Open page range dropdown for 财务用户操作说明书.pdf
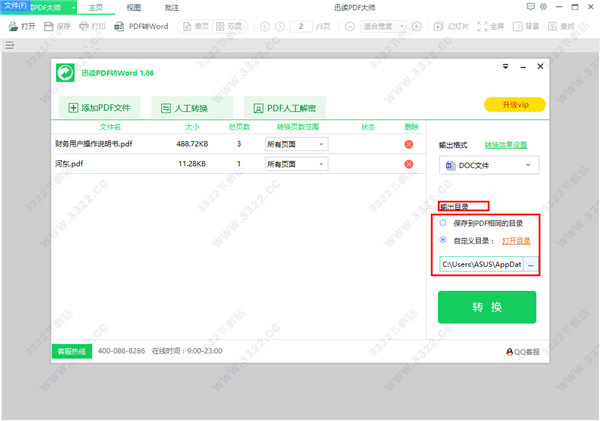 (x=297, y=144)
